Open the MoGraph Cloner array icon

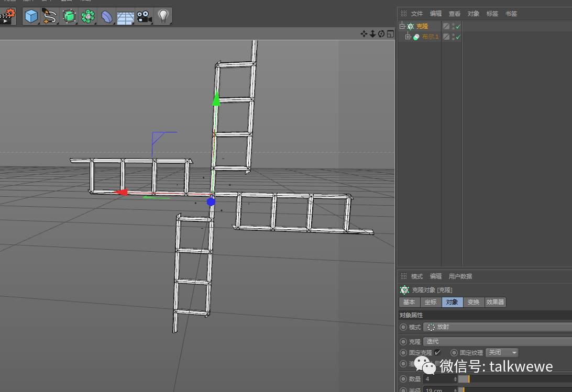(88, 16)
